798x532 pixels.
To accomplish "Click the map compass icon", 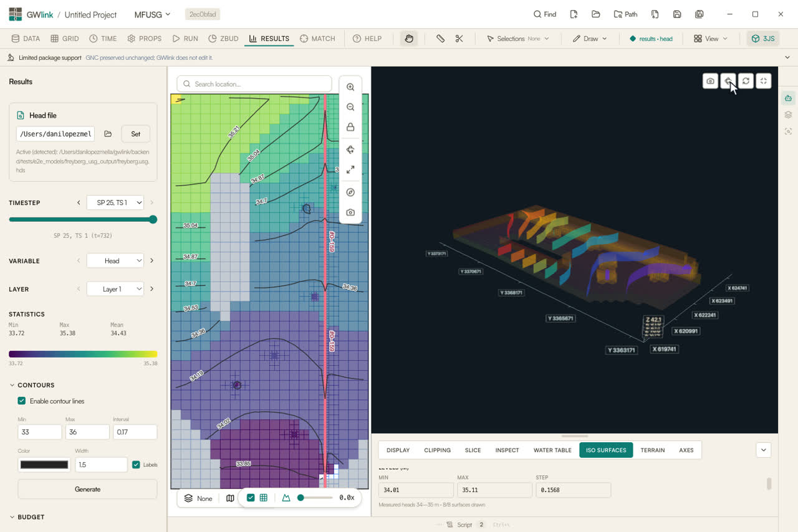I will click(350, 192).
